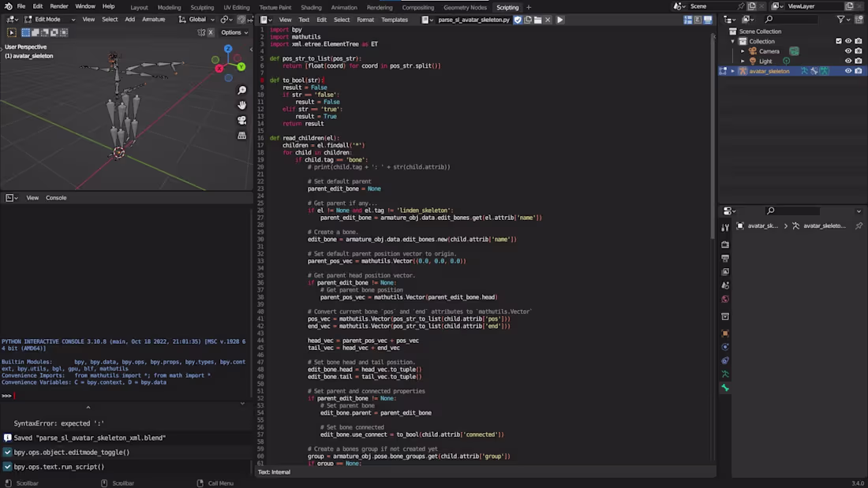
Task: Click the viewport zoom magnifier icon
Action: pyautogui.click(x=242, y=90)
